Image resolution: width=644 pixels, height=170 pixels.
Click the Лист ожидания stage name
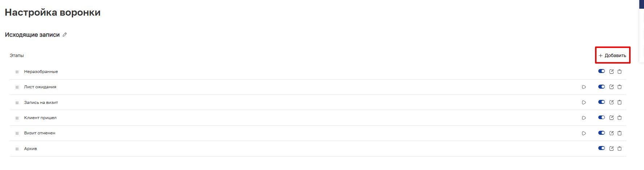40,87
